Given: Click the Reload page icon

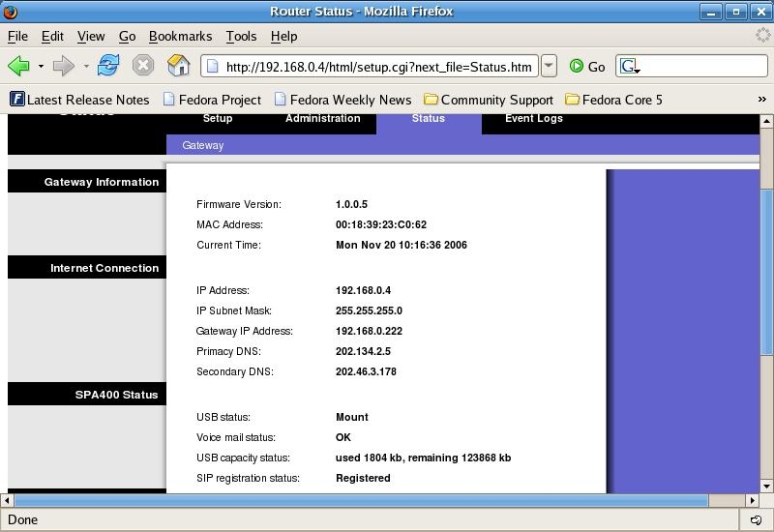Looking at the screenshot, I should (108, 66).
